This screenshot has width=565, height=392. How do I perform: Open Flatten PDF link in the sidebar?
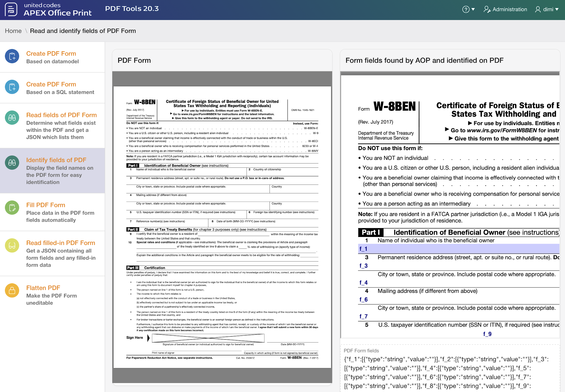click(43, 288)
